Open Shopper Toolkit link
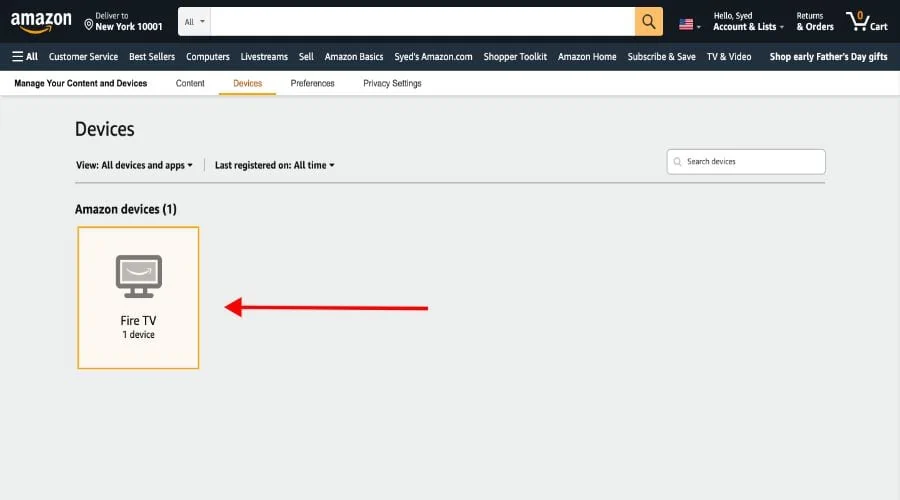Image resolution: width=900 pixels, height=500 pixels. point(515,56)
